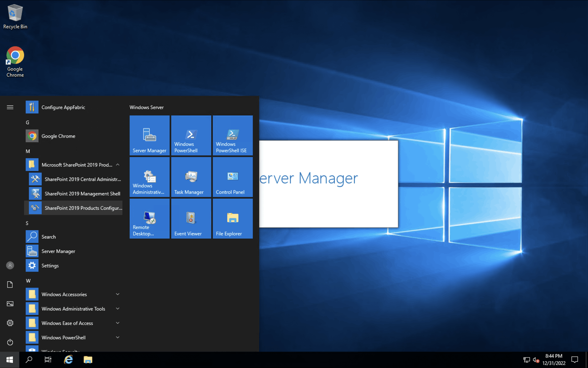The image size is (588, 368).
Task: Launch the Windows PowerShell tile
Action: pyautogui.click(x=191, y=135)
